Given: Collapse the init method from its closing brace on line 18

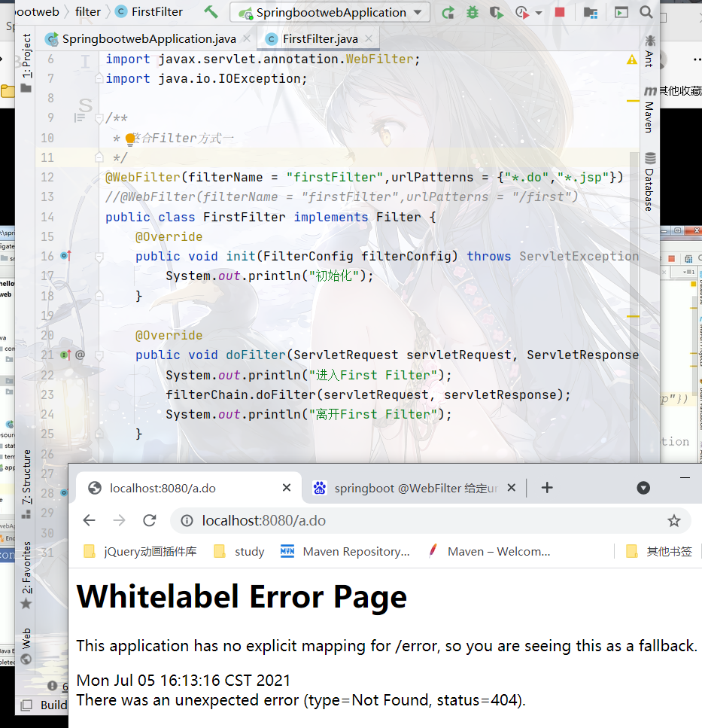Looking at the screenshot, I should pyautogui.click(x=99, y=295).
